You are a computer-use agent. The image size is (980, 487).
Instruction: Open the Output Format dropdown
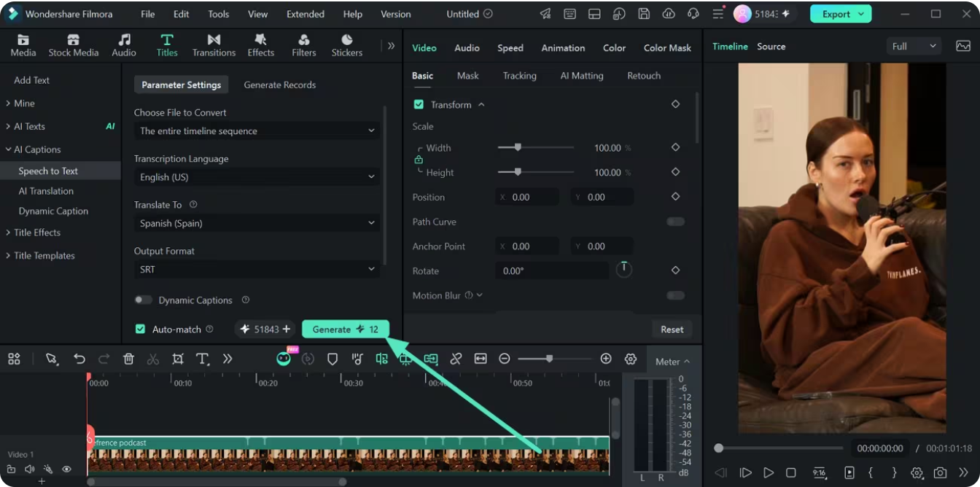coord(257,269)
